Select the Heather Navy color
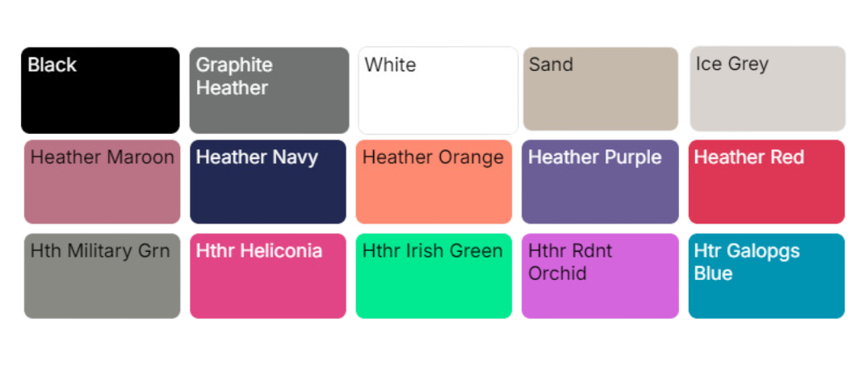Image resolution: width=868 pixels, height=368 pixels. (268, 182)
